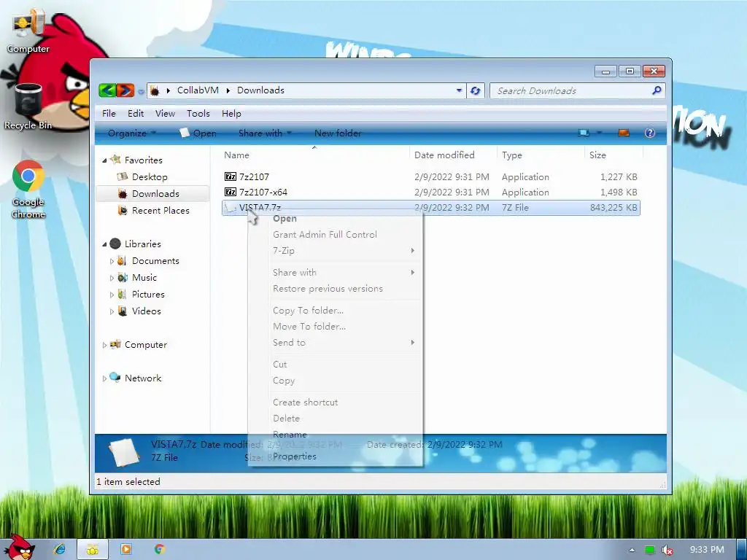Screen dimensions: 747x560
Task: Choose Restore previous versions
Action: tap(328, 289)
